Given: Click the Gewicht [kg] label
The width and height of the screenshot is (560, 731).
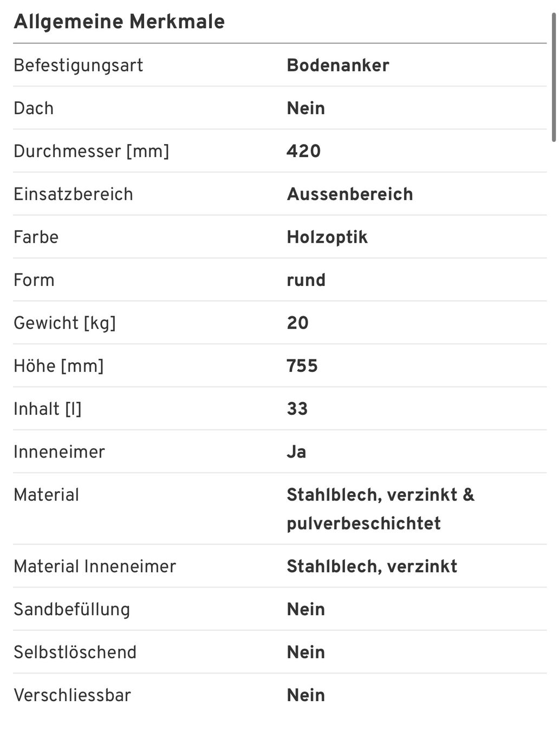Looking at the screenshot, I should click(x=65, y=323).
